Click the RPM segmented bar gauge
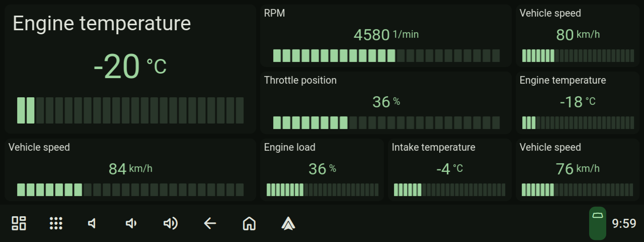This screenshot has width=644, height=242. [x=386, y=55]
